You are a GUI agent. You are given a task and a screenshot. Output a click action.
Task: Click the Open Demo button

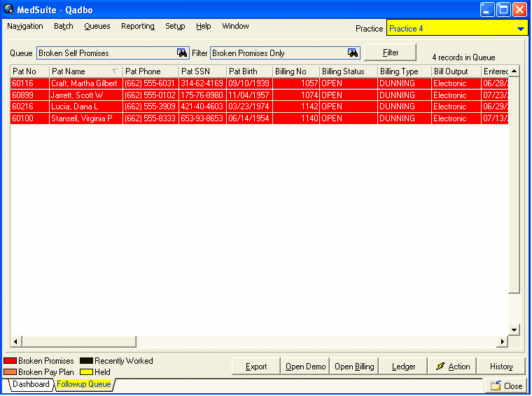pyautogui.click(x=305, y=366)
